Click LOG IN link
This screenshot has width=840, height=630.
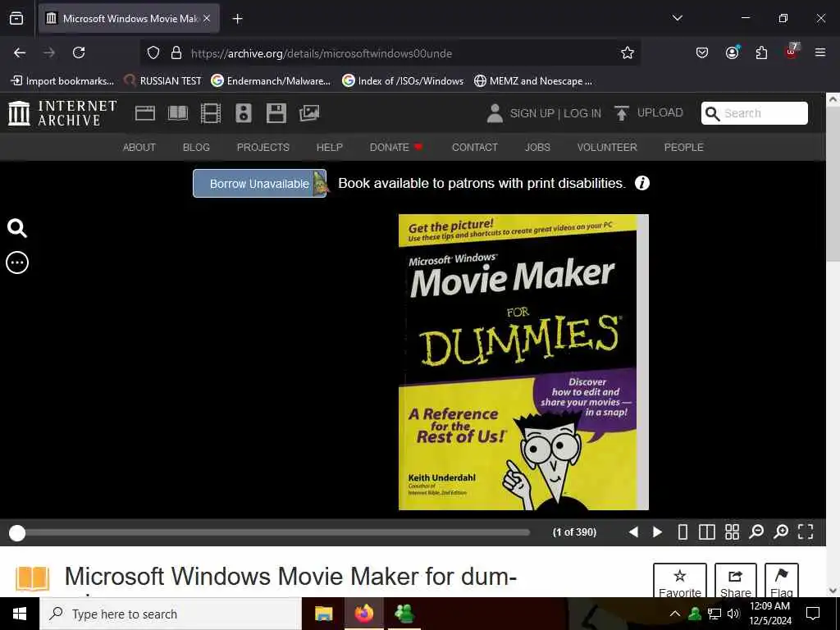pyautogui.click(x=582, y=113)
